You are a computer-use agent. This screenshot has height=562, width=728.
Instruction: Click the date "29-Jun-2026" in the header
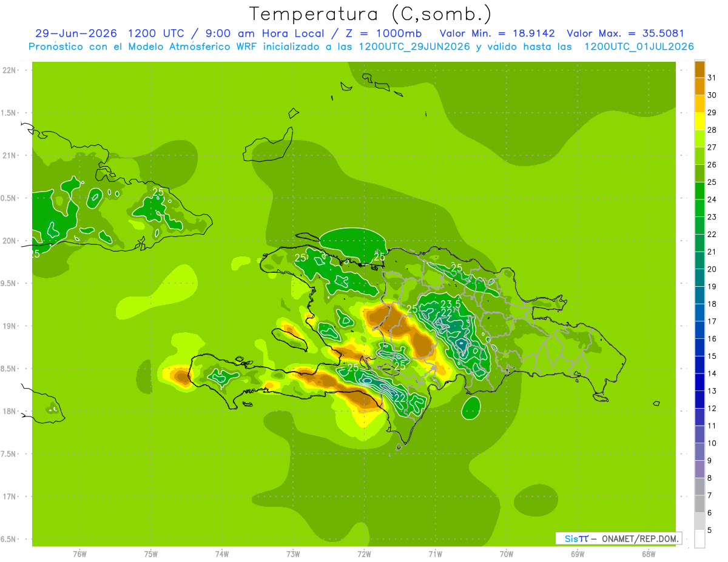click(x=76, y=33)
